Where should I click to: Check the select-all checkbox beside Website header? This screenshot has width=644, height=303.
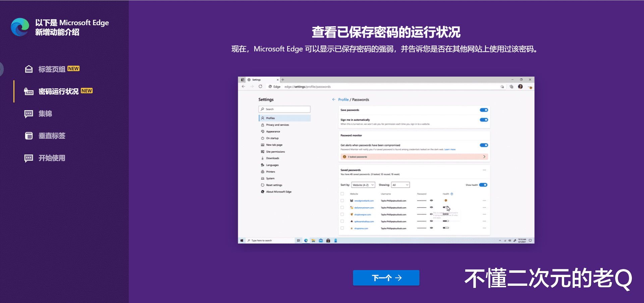[342, 194]
